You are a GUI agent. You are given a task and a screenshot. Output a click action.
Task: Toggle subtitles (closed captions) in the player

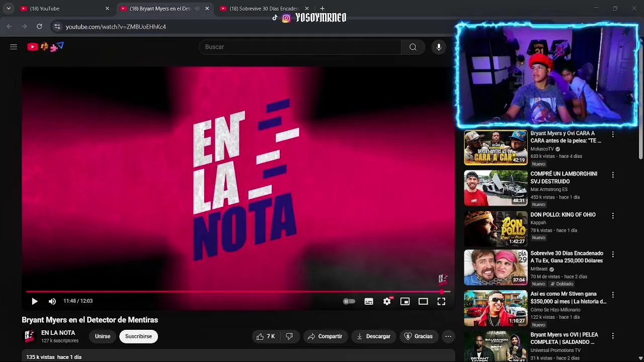click(x=369, y=301)
